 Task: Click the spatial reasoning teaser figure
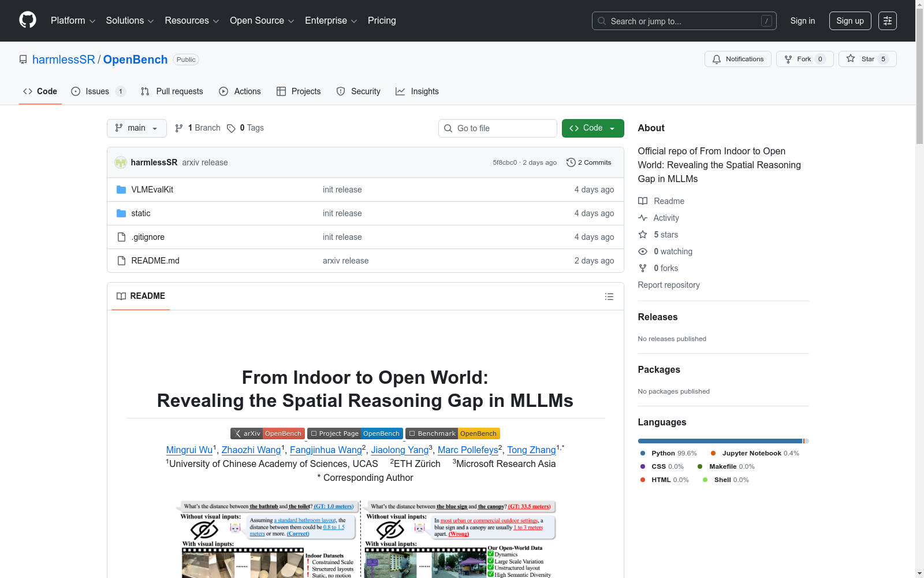[x=366, y=539]
